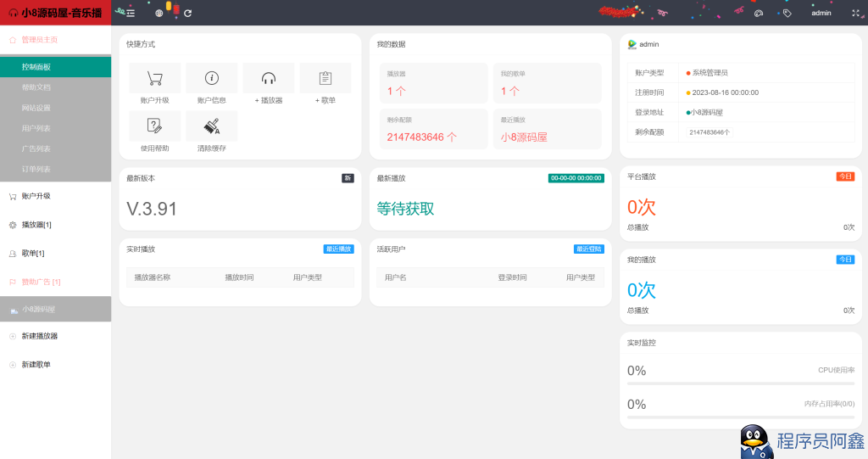This screenshot has height=459, width=868.
Task: Click the 剩余配额 2147483646 个 card
Action: pos(433,129)
